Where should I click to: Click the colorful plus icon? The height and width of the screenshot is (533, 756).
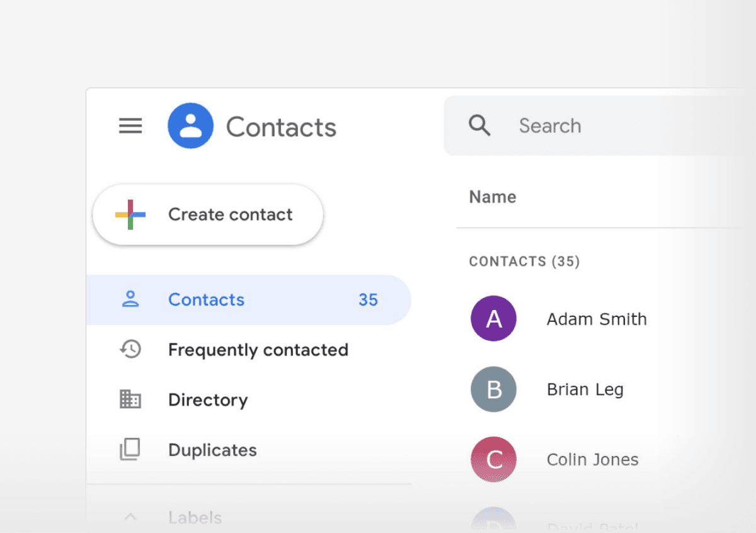pyautogui.click(x=130, y=215)
